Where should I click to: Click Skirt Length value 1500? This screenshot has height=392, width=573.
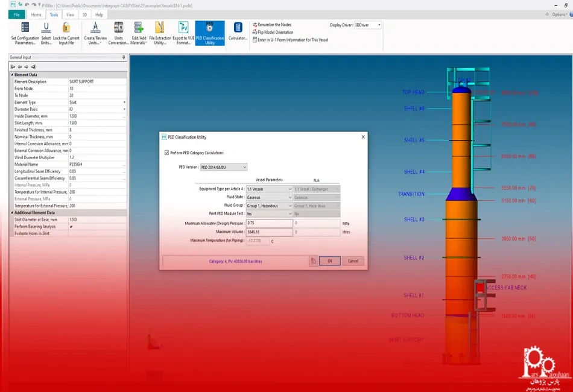(73, 123)
